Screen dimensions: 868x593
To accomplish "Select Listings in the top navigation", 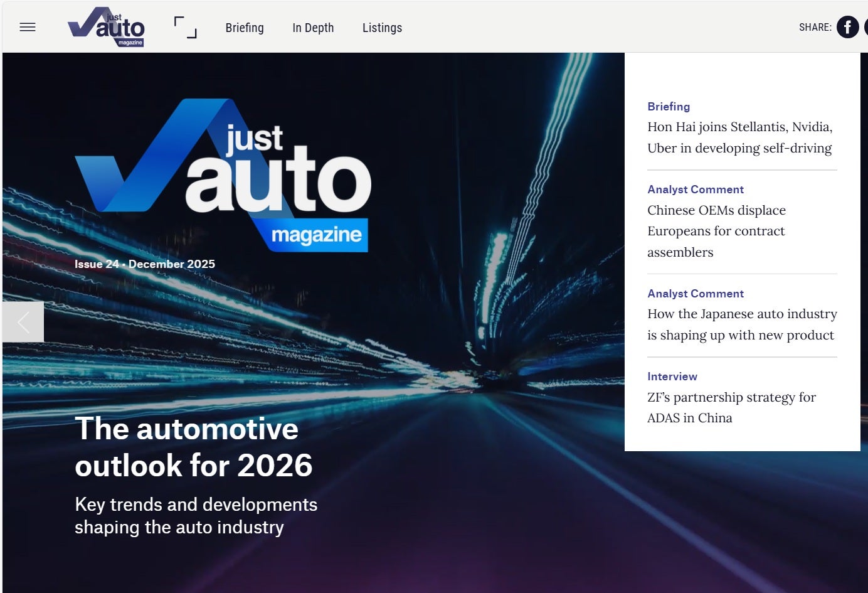I will click(382, 28).
